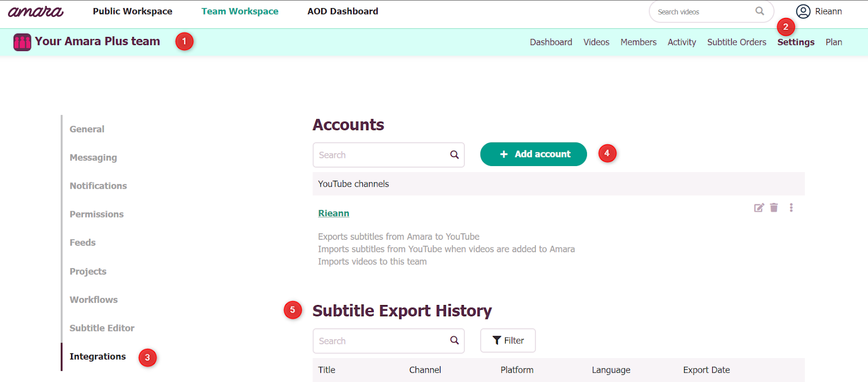This screenshot has width=868, height=382.
Task: Open Subtitle Orders tab
Action: pos(737,42)
